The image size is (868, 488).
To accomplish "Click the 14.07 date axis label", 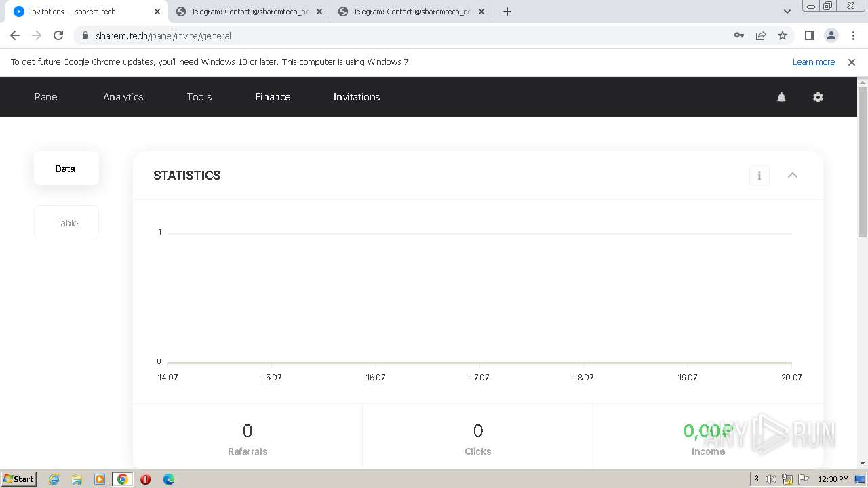I will click(x=167, y=378).
